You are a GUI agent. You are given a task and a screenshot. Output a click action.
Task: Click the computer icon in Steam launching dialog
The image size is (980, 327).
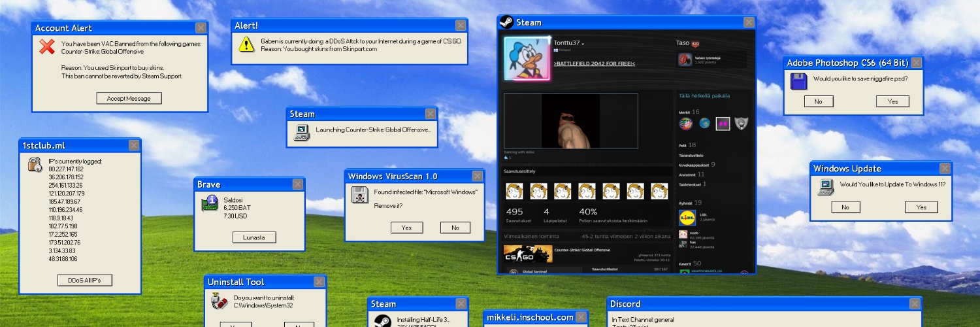tap(301, 132)
